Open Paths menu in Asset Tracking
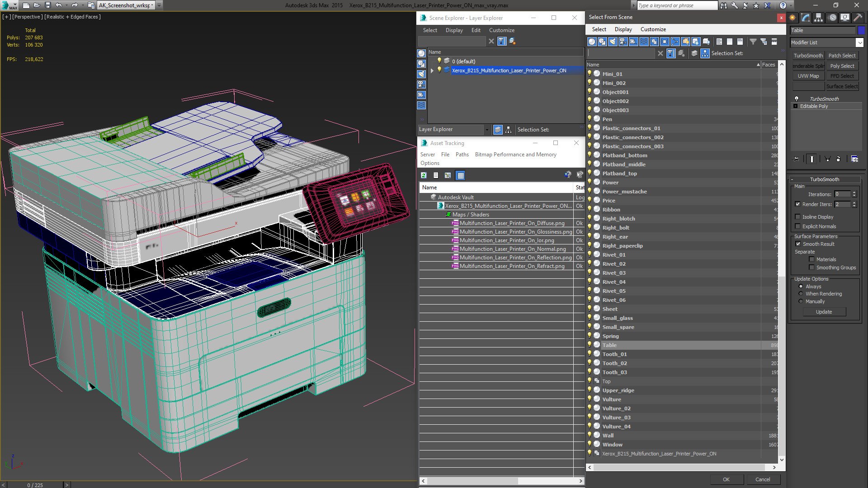 462,155
